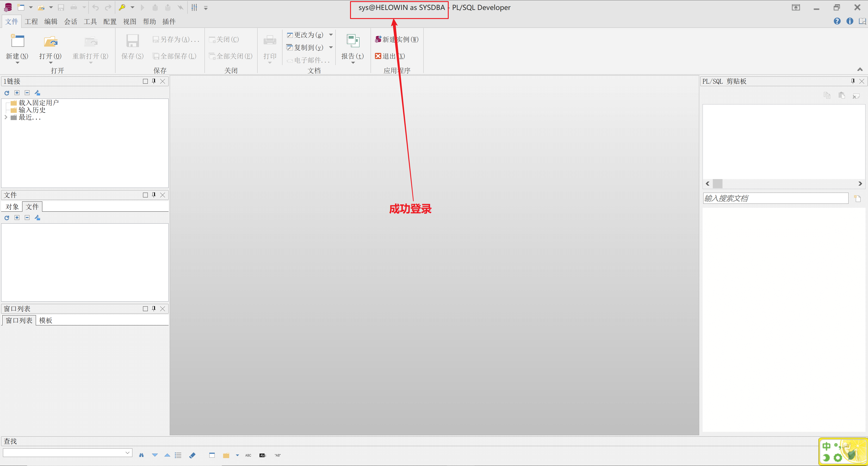The image size is (868, 466).
Task: Click the preferences sliders toolbar icon
Action: (194, 7)
